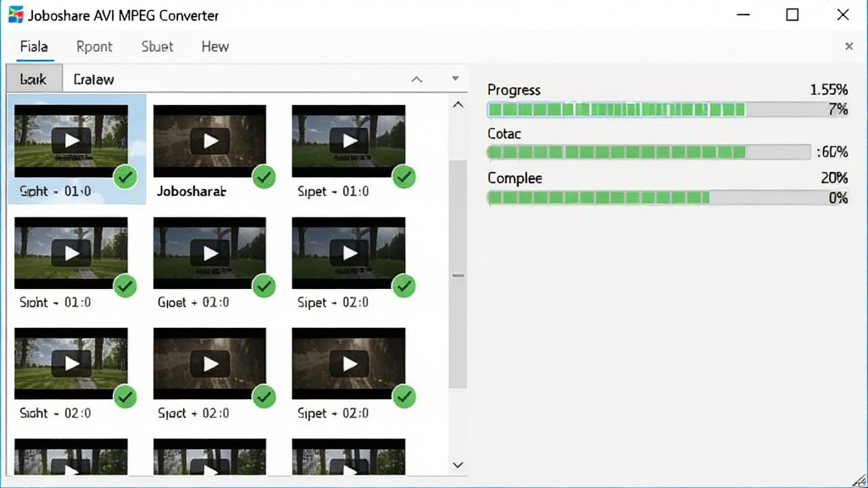Click the 'Gioet + 02:0' label

tap(193, 302)
